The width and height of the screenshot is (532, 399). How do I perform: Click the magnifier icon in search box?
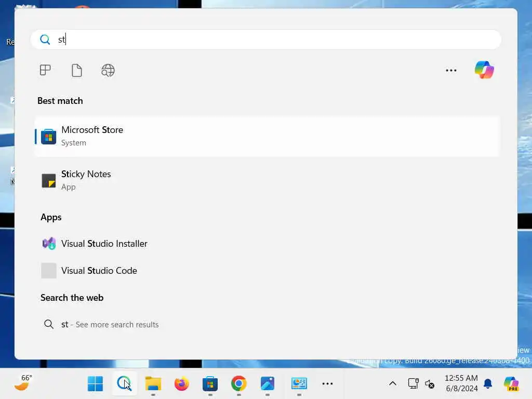[45, 39]
